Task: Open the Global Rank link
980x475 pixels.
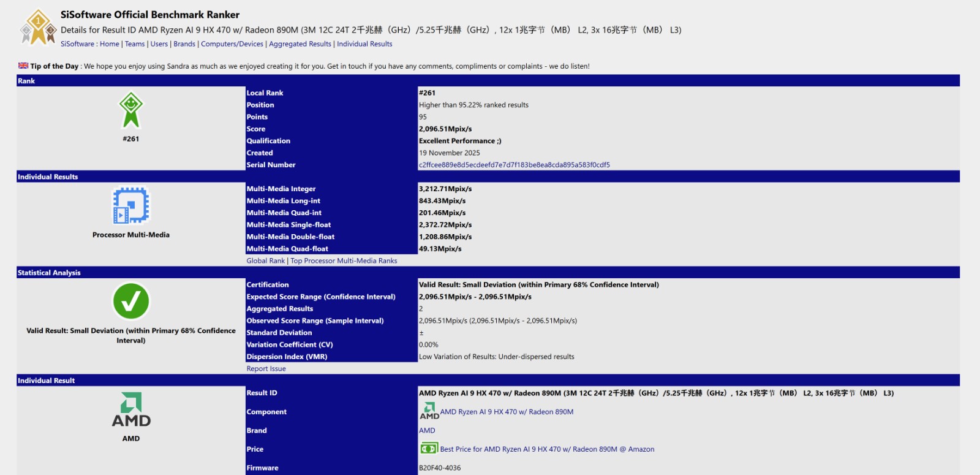Action: pos(265,261)
